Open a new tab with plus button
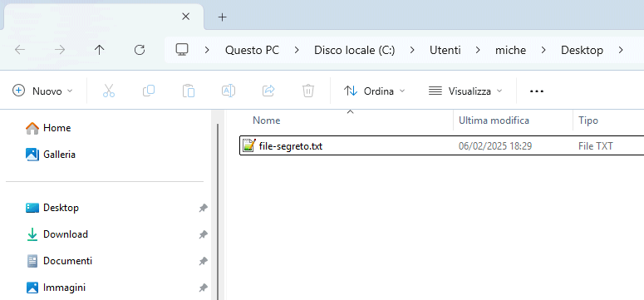 (x=222, y=17)
